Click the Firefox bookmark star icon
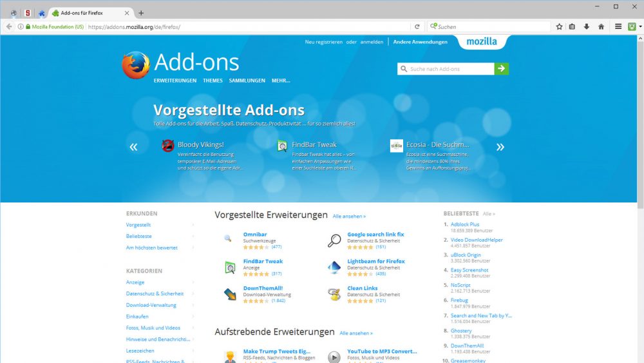This screenshot has height=363, width=644. pos(559,26)
